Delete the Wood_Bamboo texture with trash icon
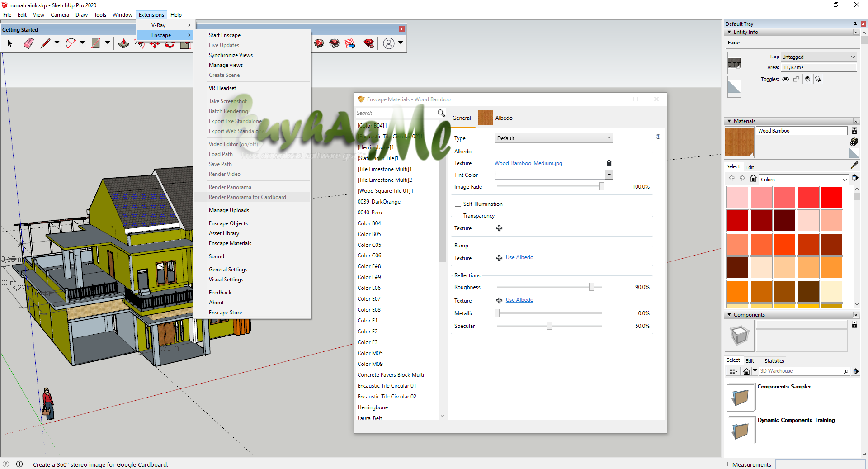The width and height of the screenshot is (868, 469). (x=609, y=163)
